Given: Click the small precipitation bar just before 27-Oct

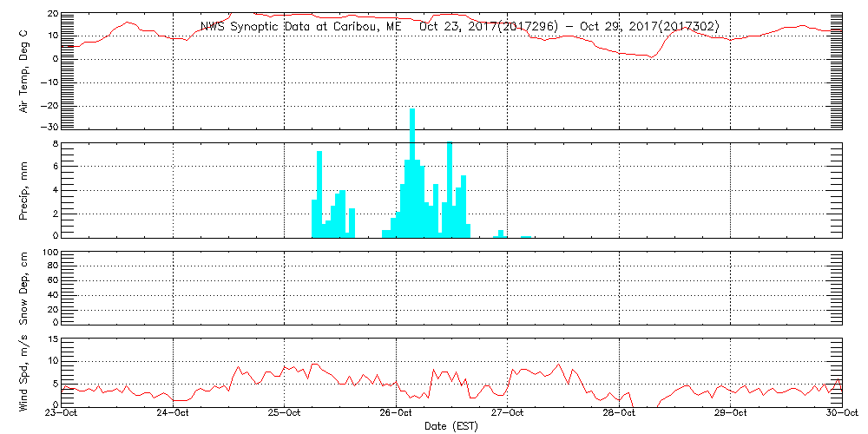Looking at the screenshot, I should (501, 233).
